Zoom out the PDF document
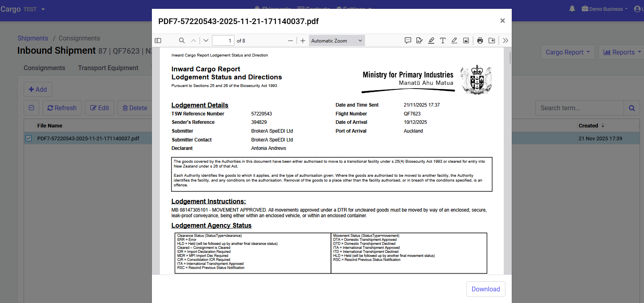 pyautogui.click(x=291, y=40)
